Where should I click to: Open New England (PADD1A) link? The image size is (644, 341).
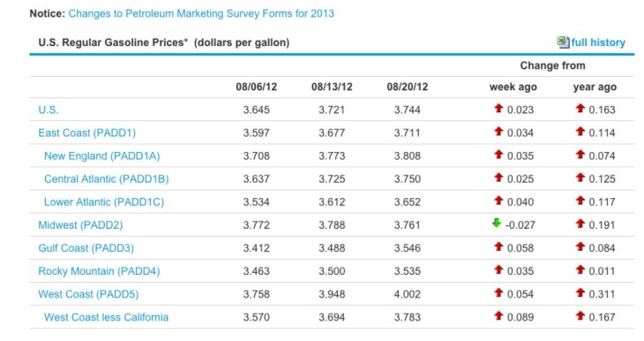tap(101, 155)
